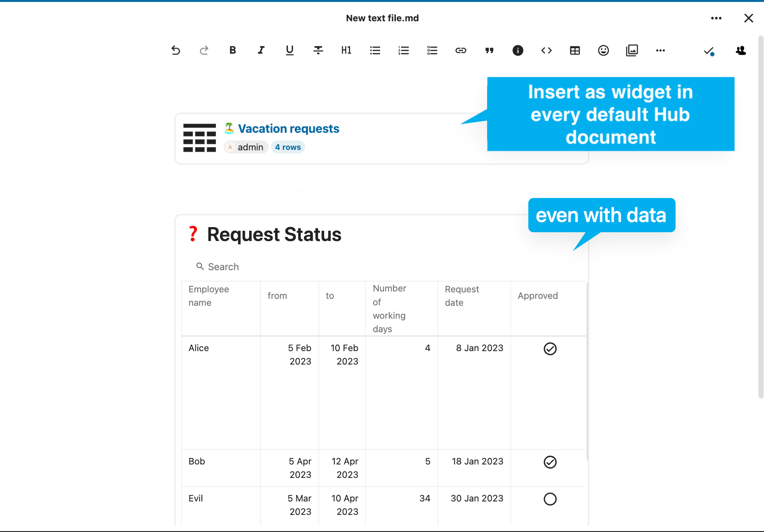Apply strikethrough formatting
The image size is (764, 532).
318,50
